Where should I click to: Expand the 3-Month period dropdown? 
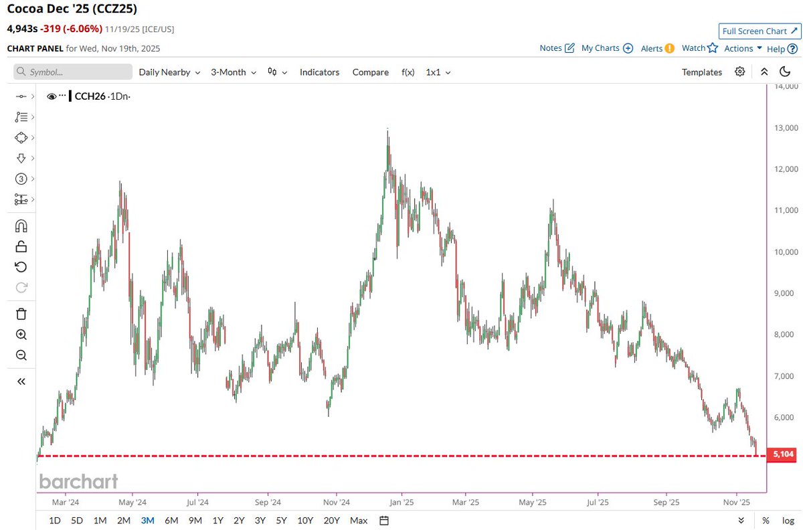click(x=234, y=72)
